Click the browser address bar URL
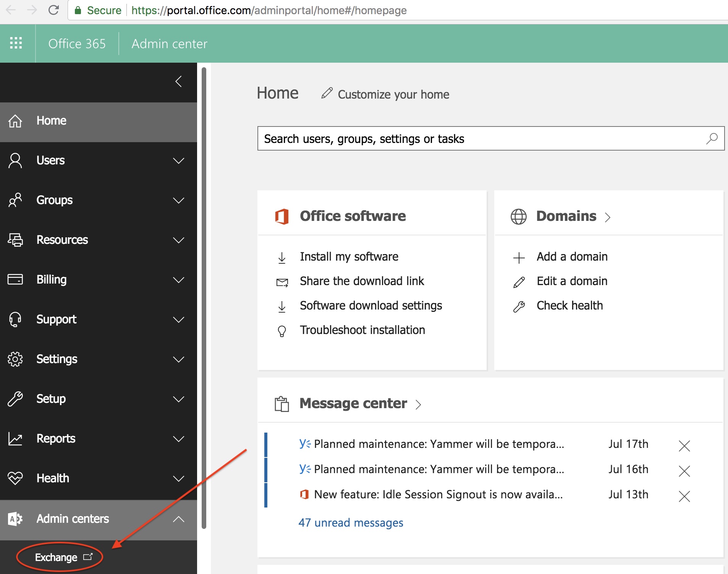This screenshot has height=574, width=728. pos(269,10)
